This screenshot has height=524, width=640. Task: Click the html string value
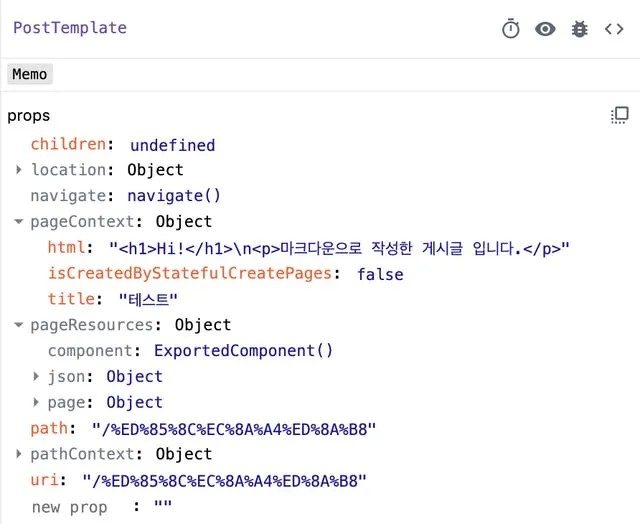340,248
